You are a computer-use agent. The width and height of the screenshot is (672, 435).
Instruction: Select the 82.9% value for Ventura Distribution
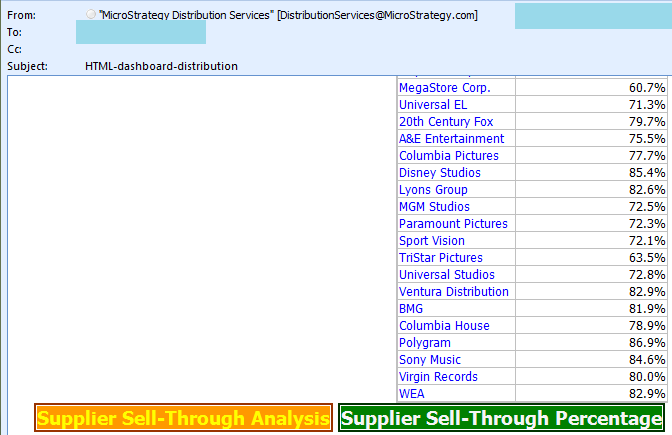pos(647,292)
